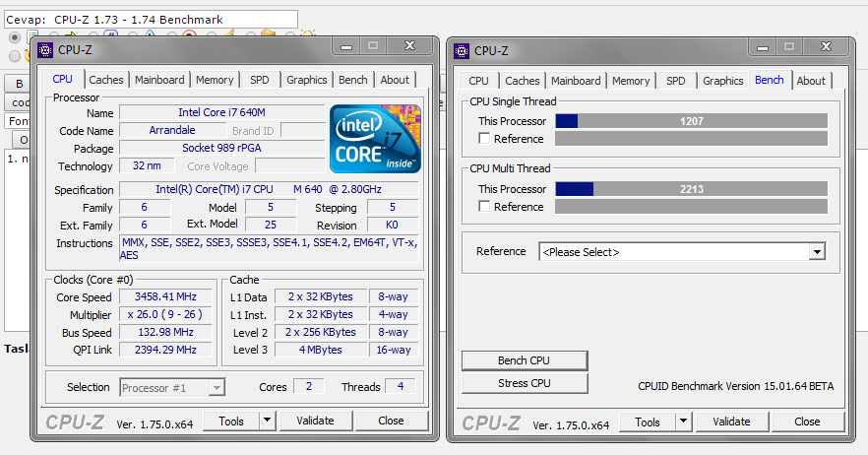
Task: Select the Bench tab in right CPU-Z window
Action: pyautogui.click(x=770, y=80)
